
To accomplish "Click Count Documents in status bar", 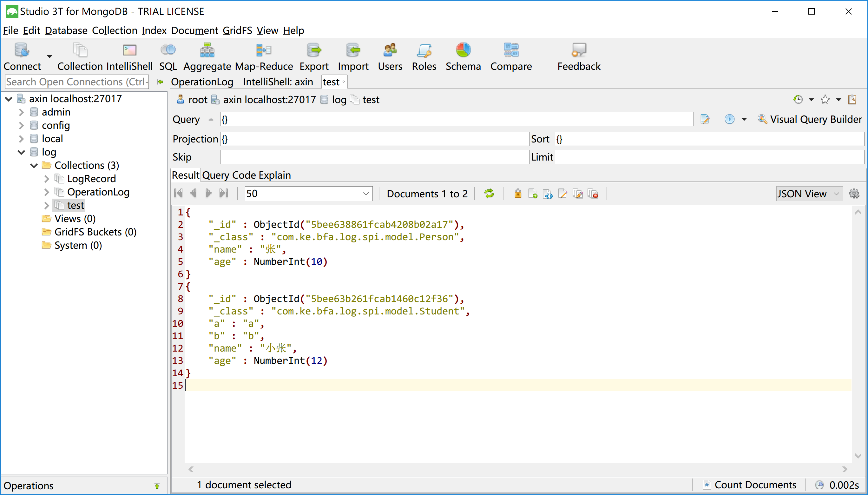I will click(750, 485).
